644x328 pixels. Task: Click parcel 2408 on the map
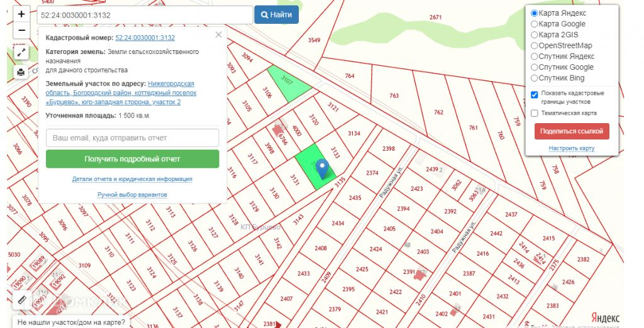[x=321, y=248]
